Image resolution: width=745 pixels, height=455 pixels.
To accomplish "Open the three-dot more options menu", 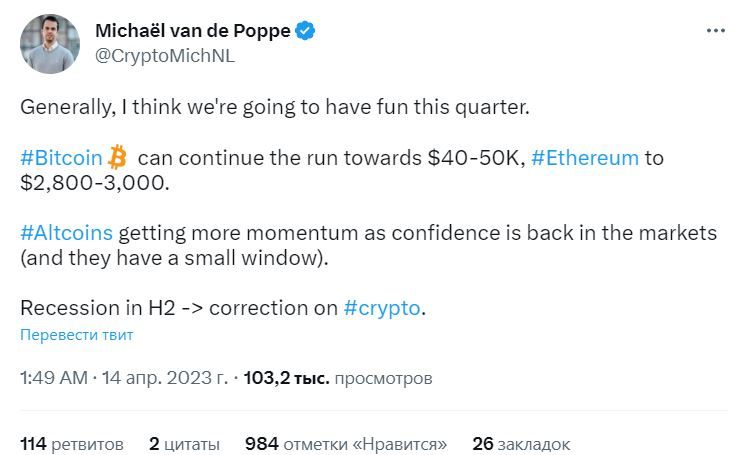I will pos(716,31).
